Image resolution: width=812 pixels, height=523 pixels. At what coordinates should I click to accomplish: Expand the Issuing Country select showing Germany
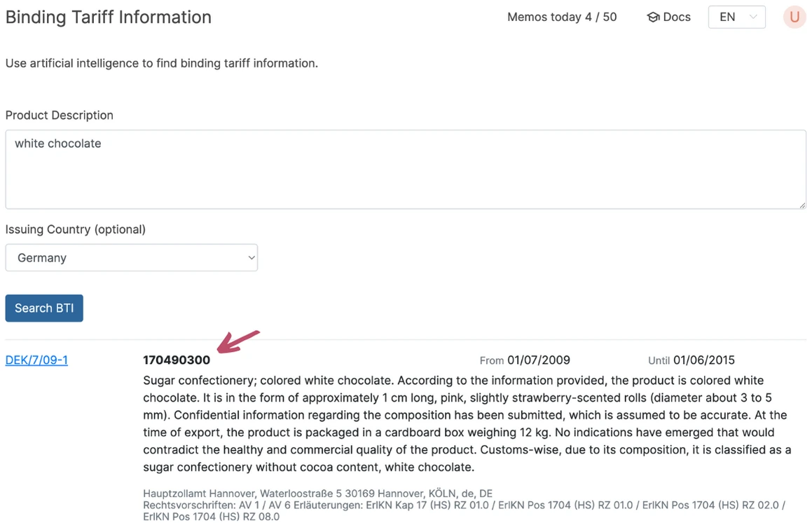[x=132, y=258]
